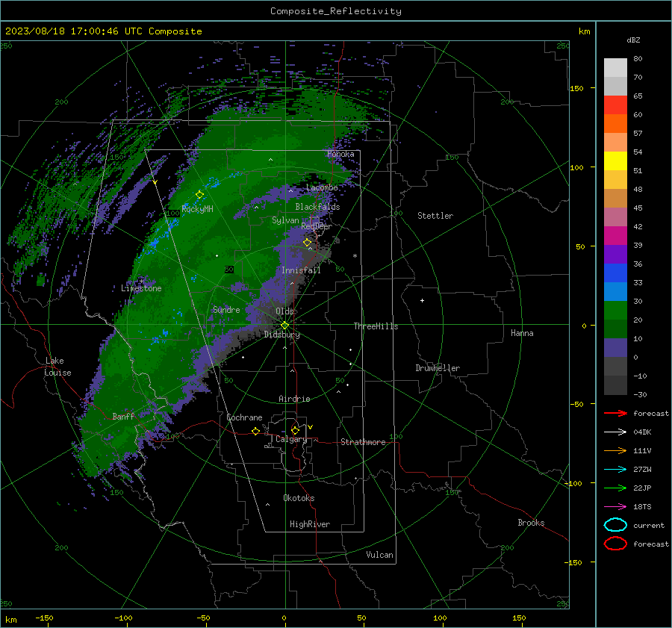Viewport: 672px width, 628px height.
Task: Click the yellow diamond marker above Calgary
Action: tap(295, 430)
